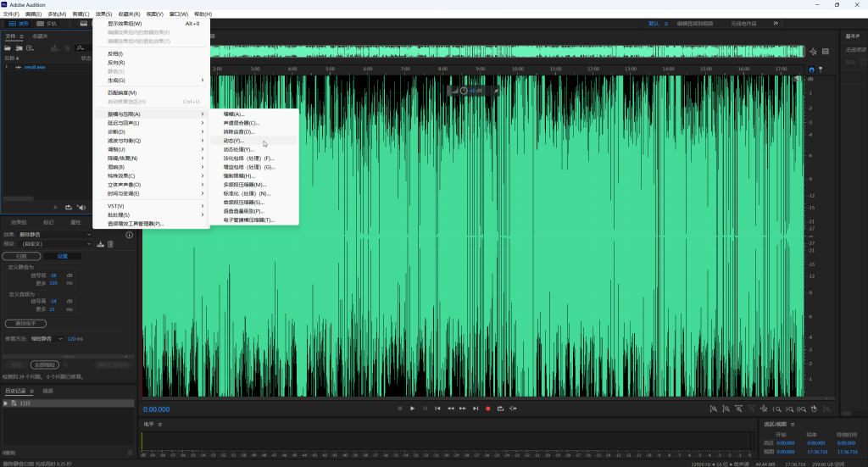Image resolution: width=868 pixels, height=467 pixels.
Task: Choose Show Effects Rack (显示效果组) menu entry
Action: [151, 24]
